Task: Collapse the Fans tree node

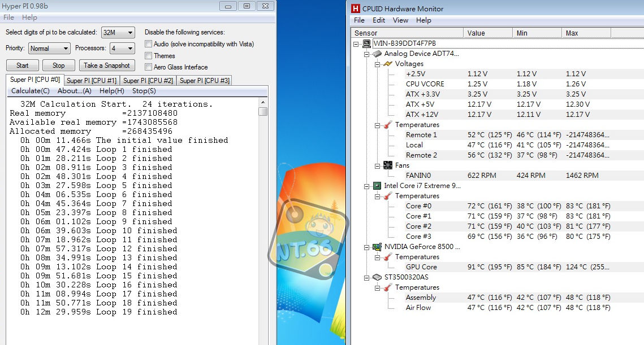Action: point(378,166)
